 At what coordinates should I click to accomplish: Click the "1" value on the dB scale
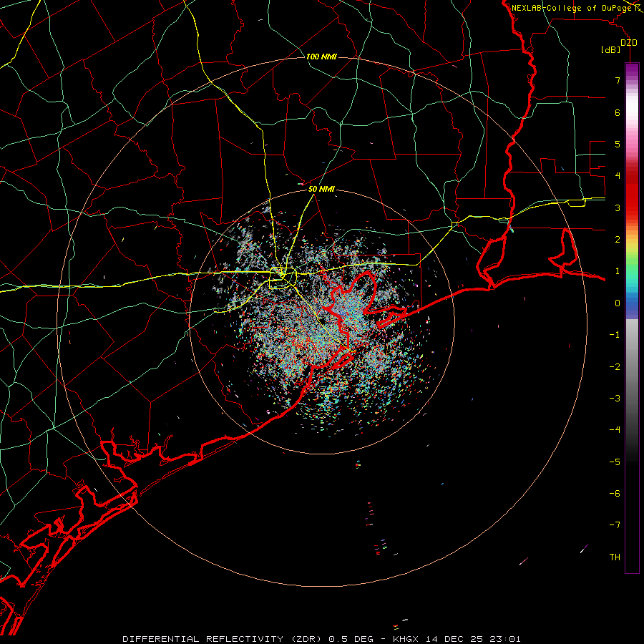pyautogui.click(x=618, y=271)
